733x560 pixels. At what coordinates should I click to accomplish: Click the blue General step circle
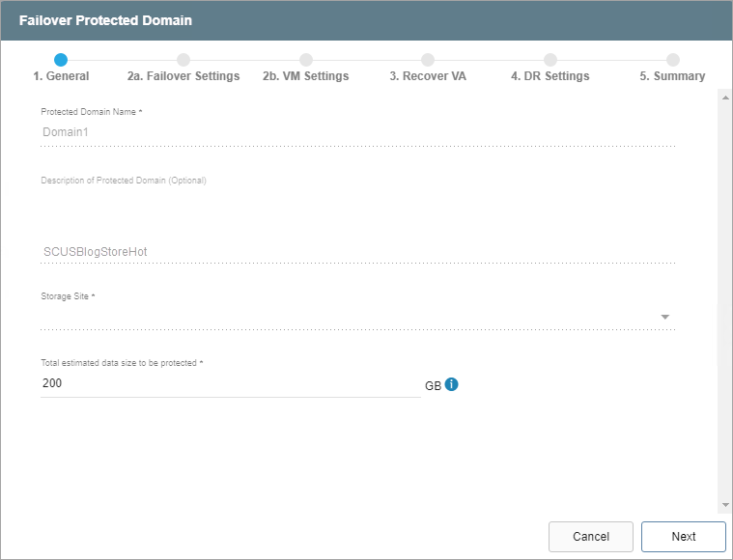click(61, 60)
